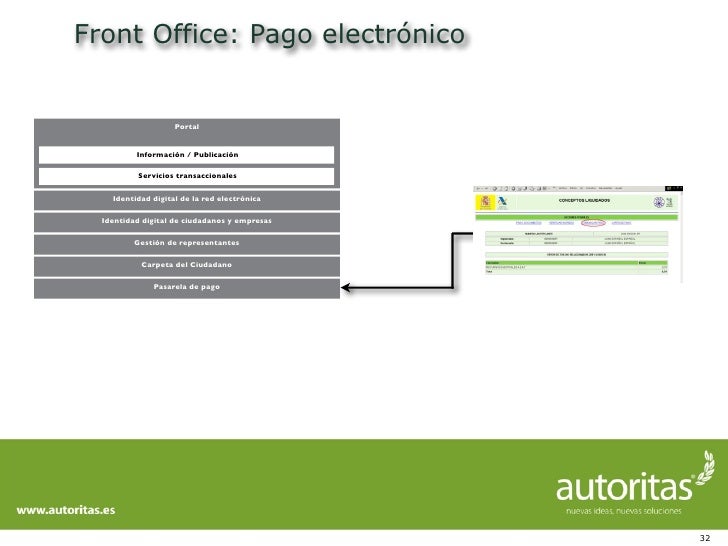Open the Carpeta del Ciudadano bar

(187, 266)
